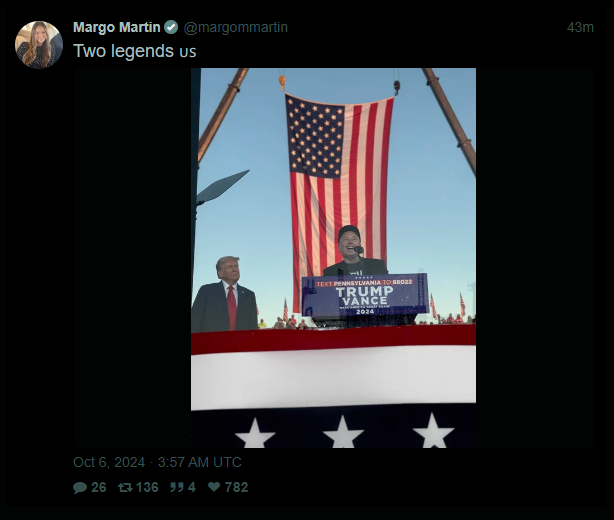The height and width of the screenshot is (520, 614).
Task: Open Margo Martin's profile picture
Action: pos(39,45)
